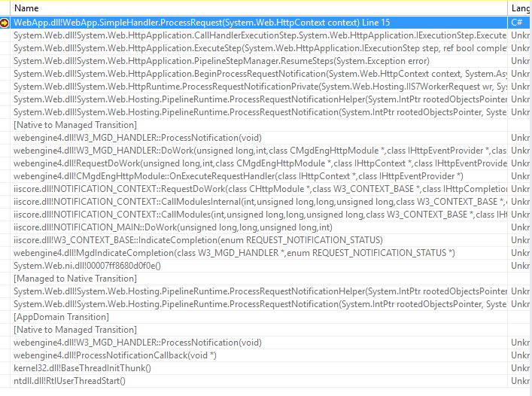The image size is (532, 396).
Task: Click the Language column header
Action: [x=520, y=8]
